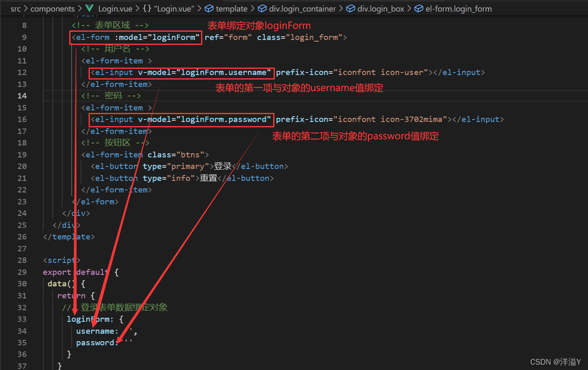Click the <script> opening tag
The image size is (588, 370).
[x=62, y=260]
